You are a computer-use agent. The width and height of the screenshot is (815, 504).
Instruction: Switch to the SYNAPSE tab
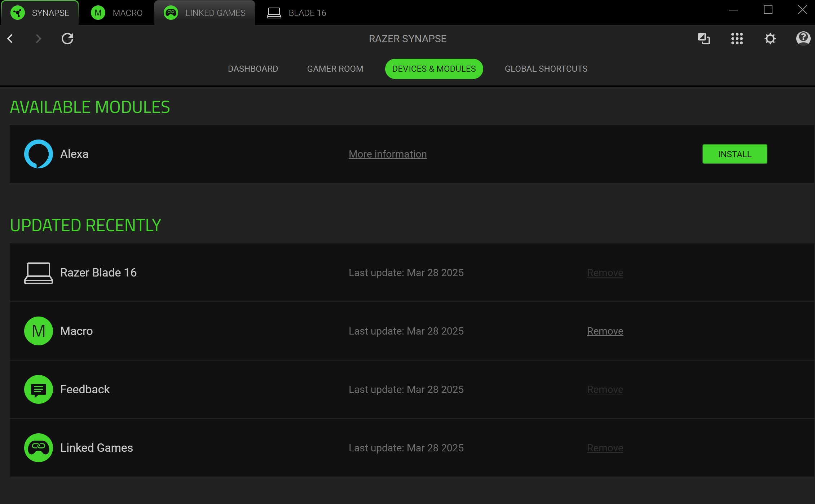pyautogui.click(x=40, y=13)
